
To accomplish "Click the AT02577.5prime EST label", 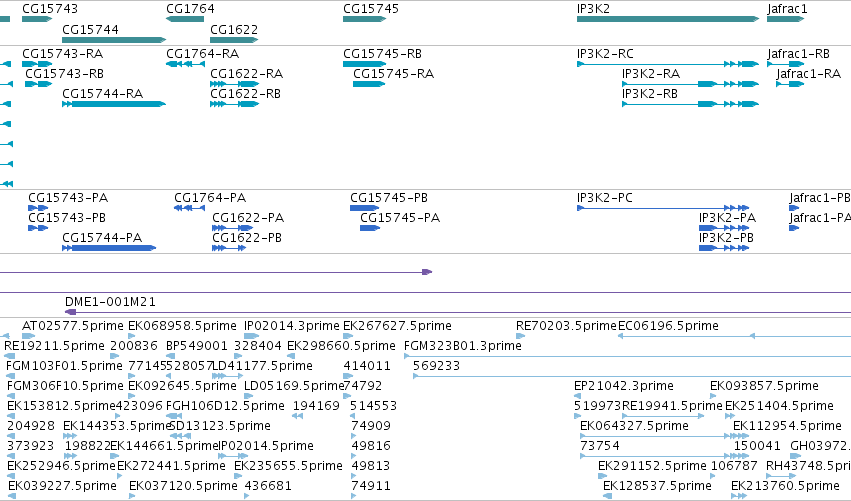I will coord(73,326).
